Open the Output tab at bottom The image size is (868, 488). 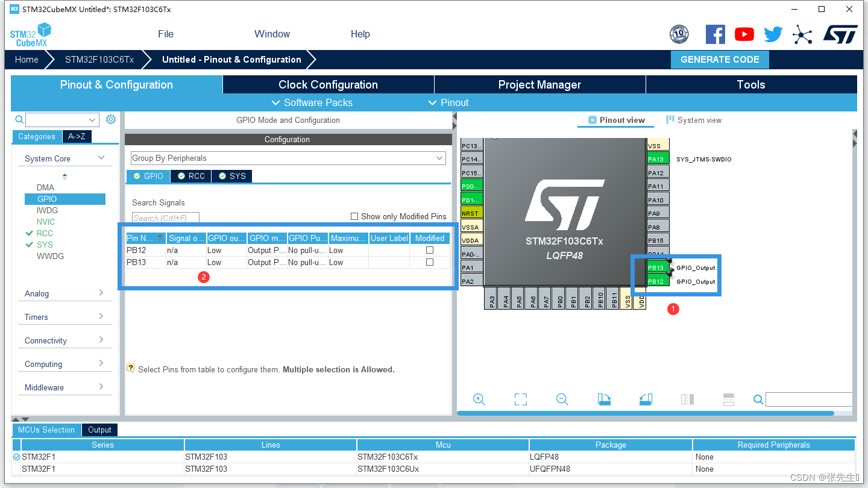[99, 430]
